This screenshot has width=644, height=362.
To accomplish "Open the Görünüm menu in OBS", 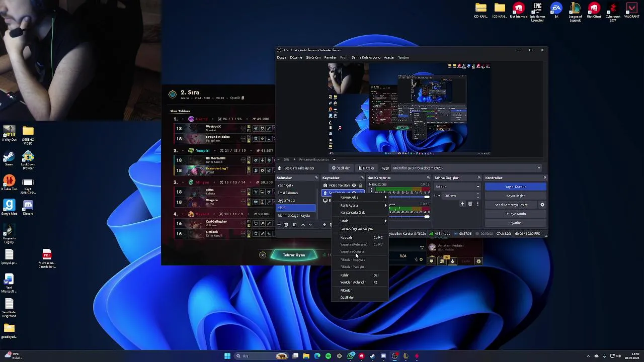I will [313, 57].
